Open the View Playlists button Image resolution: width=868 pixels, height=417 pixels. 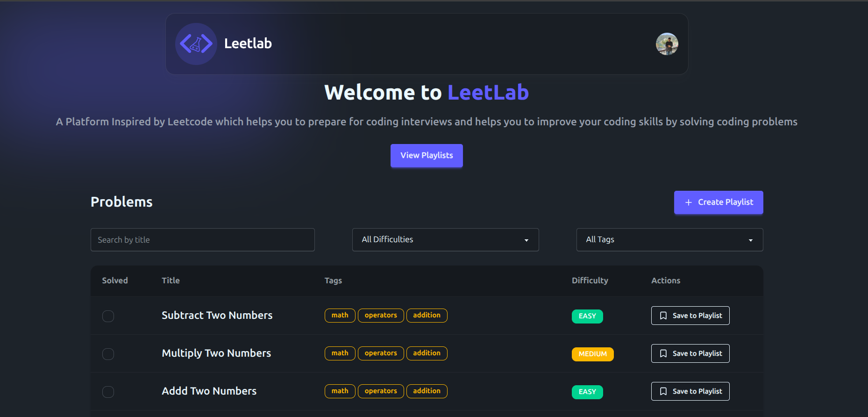pyautogui.click(x=427, y=156)
